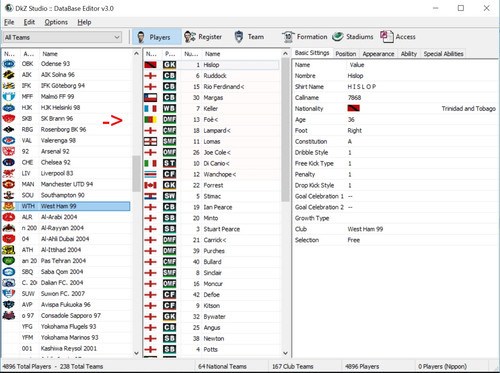Open the Help menu
This screenshot has height=373, width=500.
pos(84,22)
